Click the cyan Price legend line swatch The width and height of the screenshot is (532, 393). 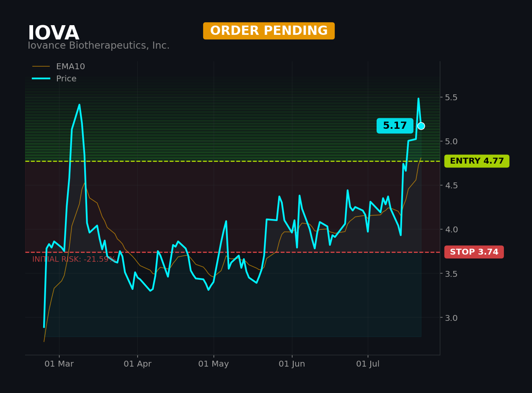41,79
